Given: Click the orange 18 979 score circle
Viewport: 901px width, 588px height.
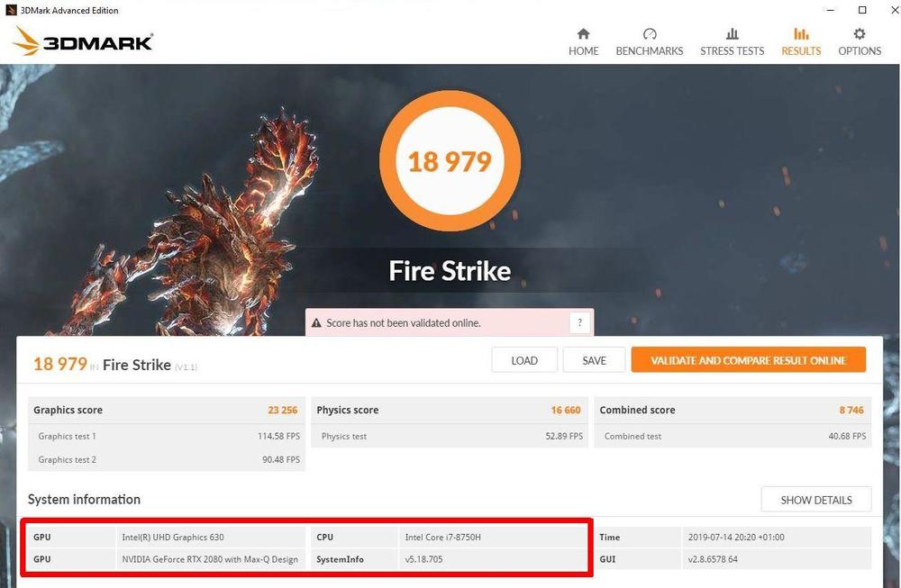Looking at the screenshot, I should point(450,161).
